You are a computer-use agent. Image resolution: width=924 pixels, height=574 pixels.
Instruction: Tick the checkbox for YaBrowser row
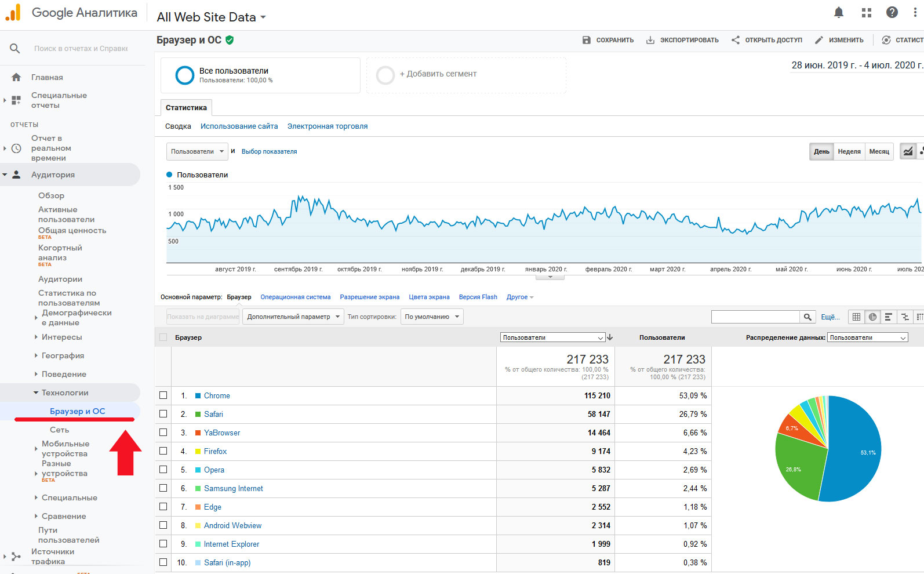[x=163, y=433]
